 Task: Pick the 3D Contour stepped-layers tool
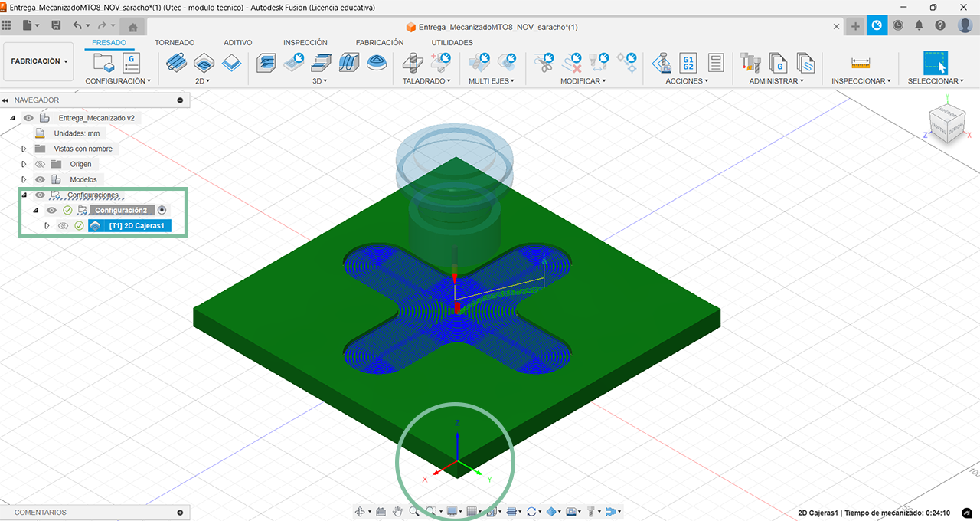coord(322,63)
